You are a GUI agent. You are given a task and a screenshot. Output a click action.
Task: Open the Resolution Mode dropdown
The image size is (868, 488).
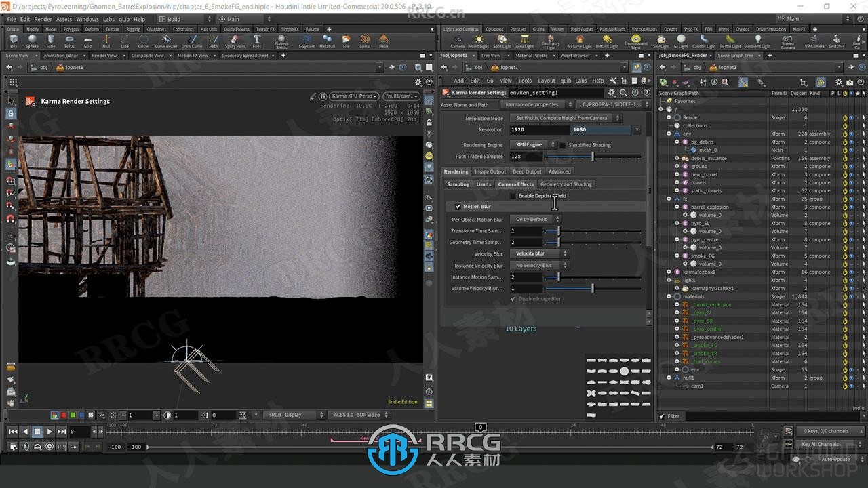coord(565,118)
